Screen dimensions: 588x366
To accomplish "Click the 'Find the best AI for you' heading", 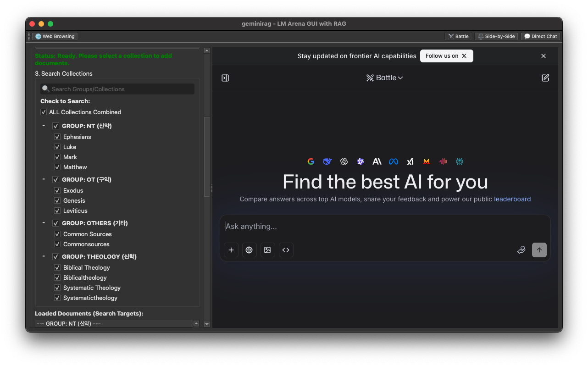I will [x=385, y=182].
